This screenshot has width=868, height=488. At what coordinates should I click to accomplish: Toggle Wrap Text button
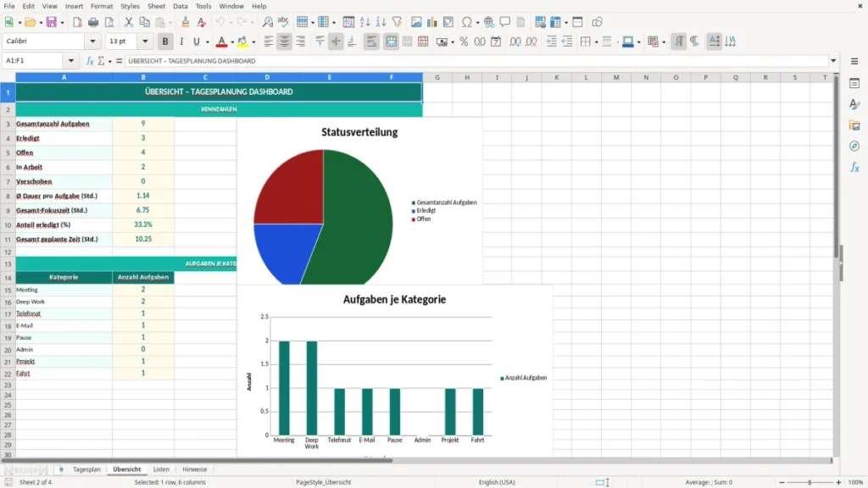pos(371,42)
